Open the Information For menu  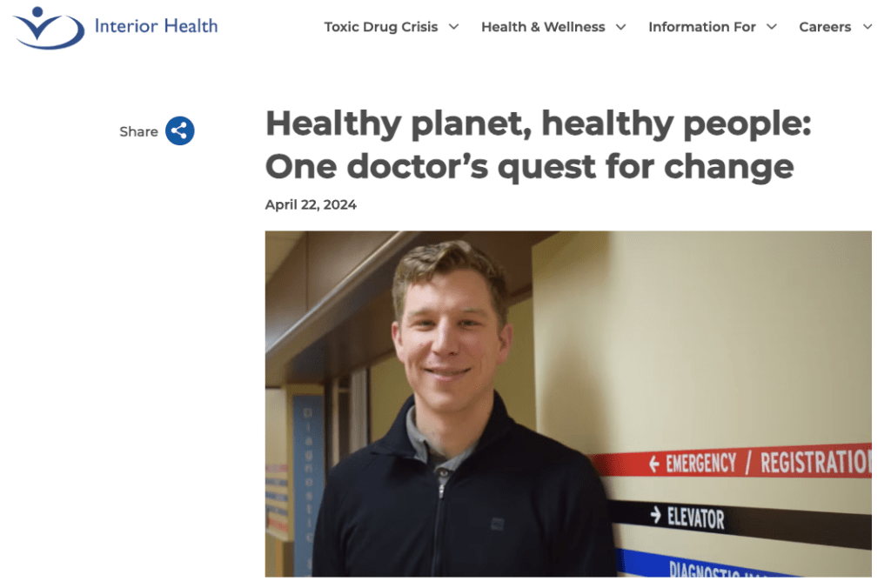(702, 27)
